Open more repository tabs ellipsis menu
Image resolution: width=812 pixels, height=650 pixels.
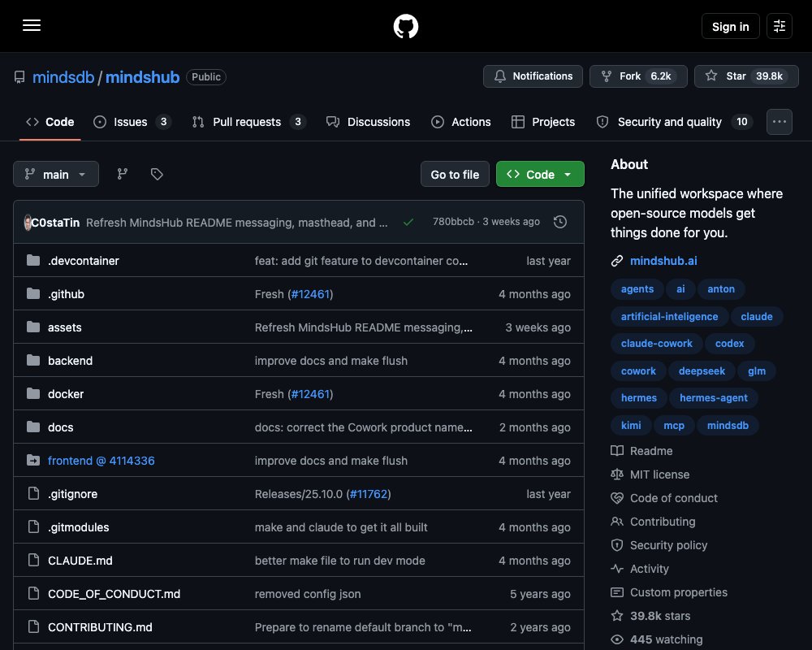tap(780, 122)
